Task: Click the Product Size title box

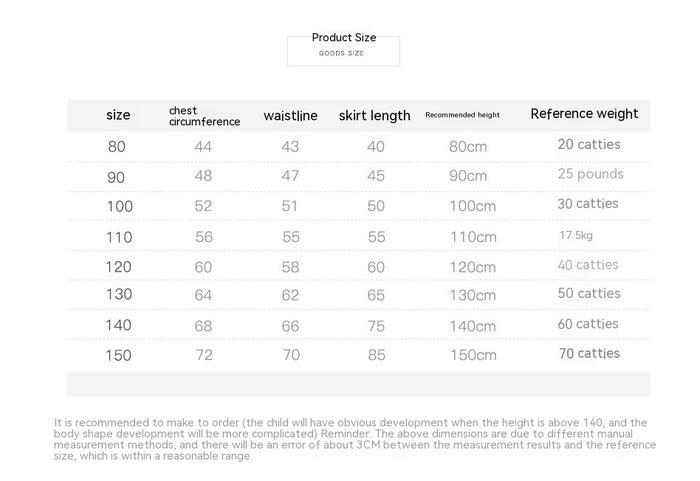Action: coord(343,49)
